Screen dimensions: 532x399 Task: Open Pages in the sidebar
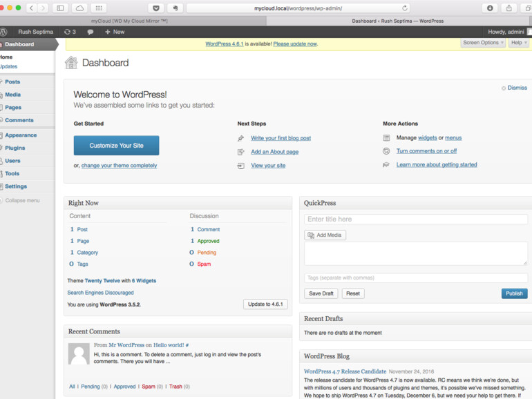pyautogui.click(x=13, y=108)
